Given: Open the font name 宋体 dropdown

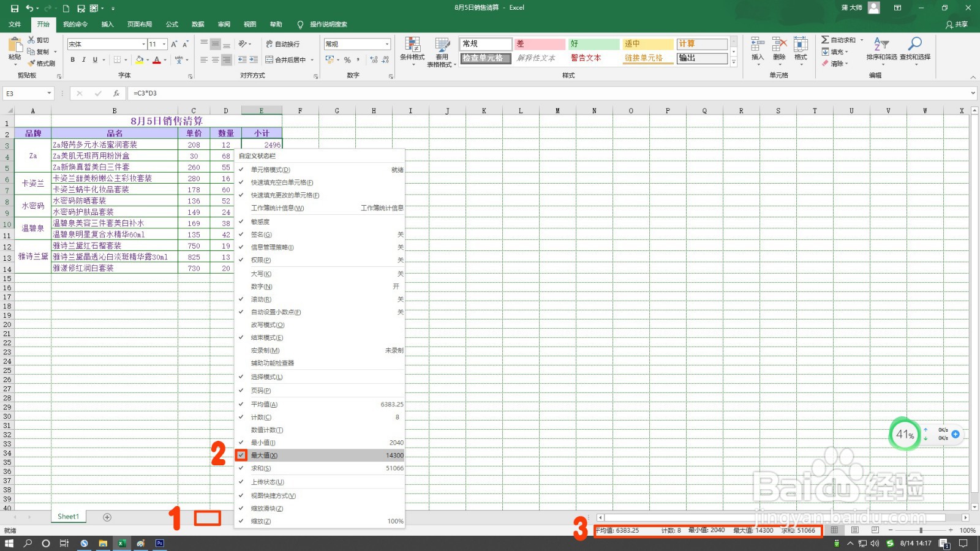Looking at the screenshot, I should click(x=143, y=44).
